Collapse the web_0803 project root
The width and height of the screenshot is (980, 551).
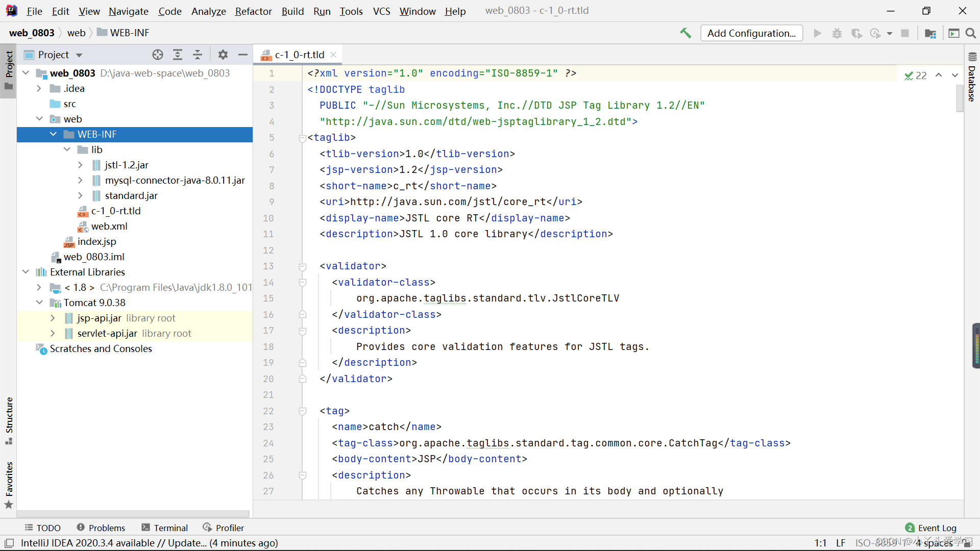coord(26,73)
